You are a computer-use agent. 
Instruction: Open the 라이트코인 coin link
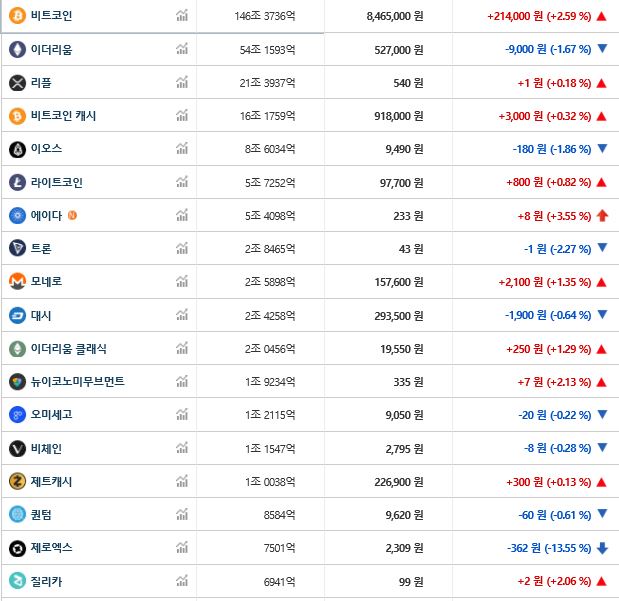point(56,182)
